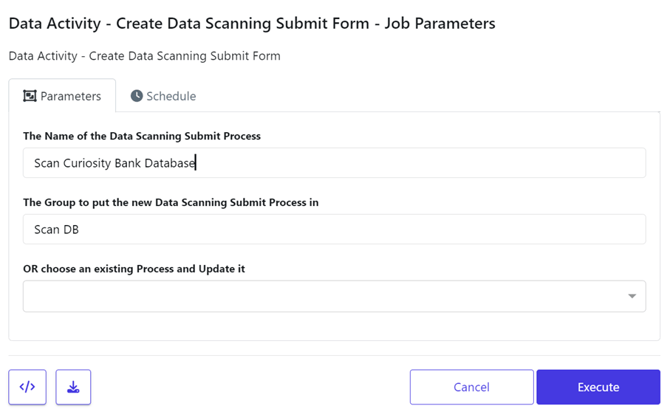The width and height of the screenshot is (670, 420).
Task: Click the 'OR choose an existing Process' label
Action: click(134, 269)
